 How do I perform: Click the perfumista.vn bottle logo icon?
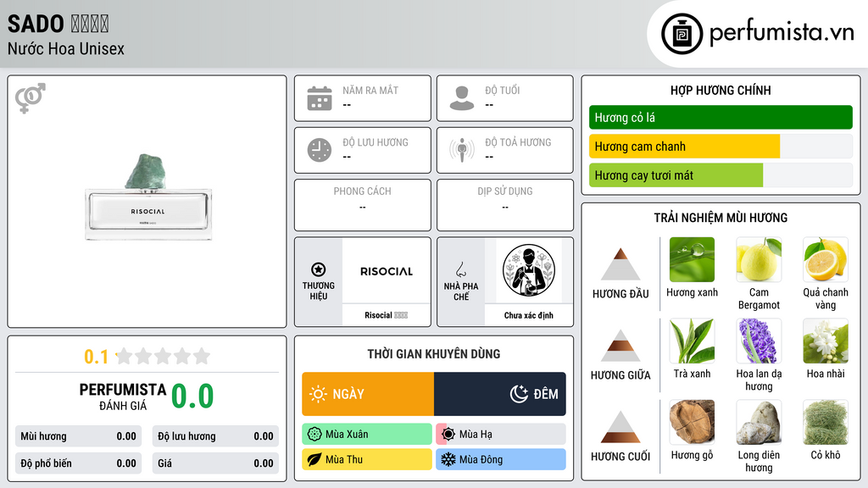[x=682, y=34]
